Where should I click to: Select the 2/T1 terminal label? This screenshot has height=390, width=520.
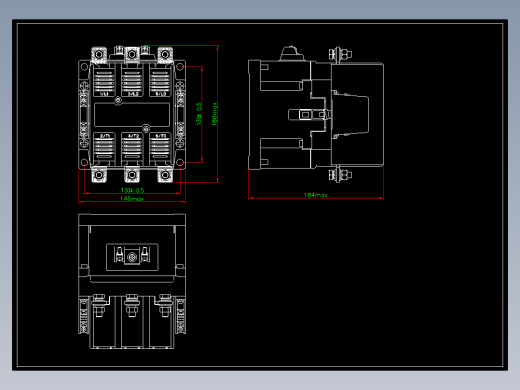105,136
